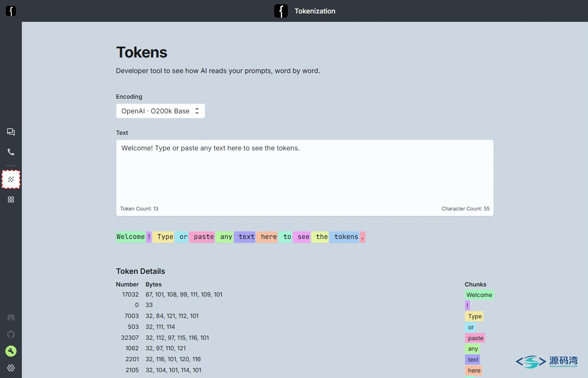
Task: Open the settings gear in the sidebar
Action: [11, 368]
